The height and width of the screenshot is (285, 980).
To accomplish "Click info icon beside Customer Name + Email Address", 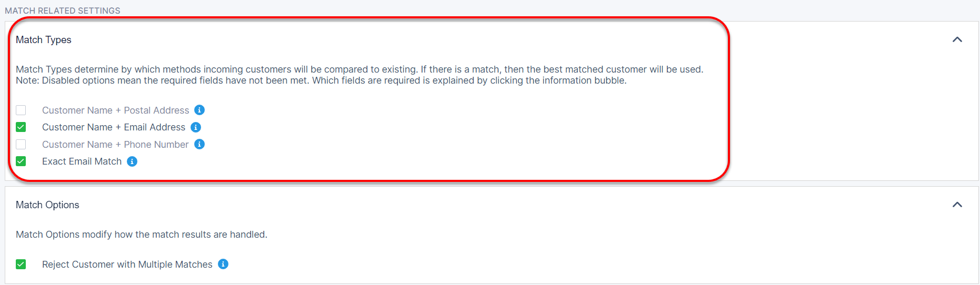I will pyautogui.click(x=196, y=127).
